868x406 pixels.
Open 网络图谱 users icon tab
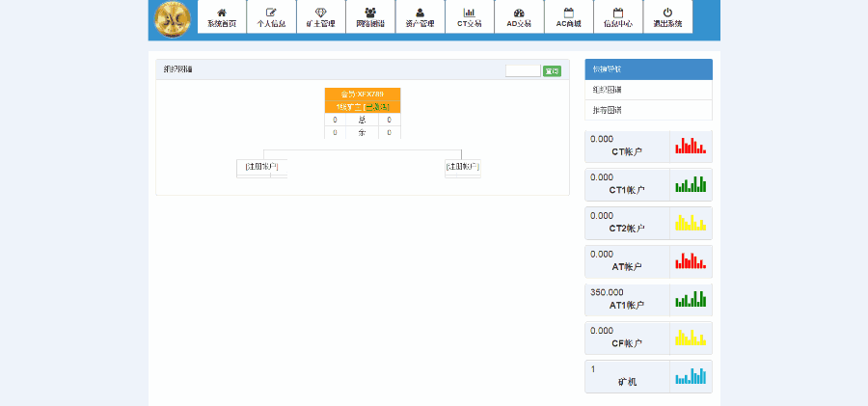pyautogui.click(x=370, y=17)
